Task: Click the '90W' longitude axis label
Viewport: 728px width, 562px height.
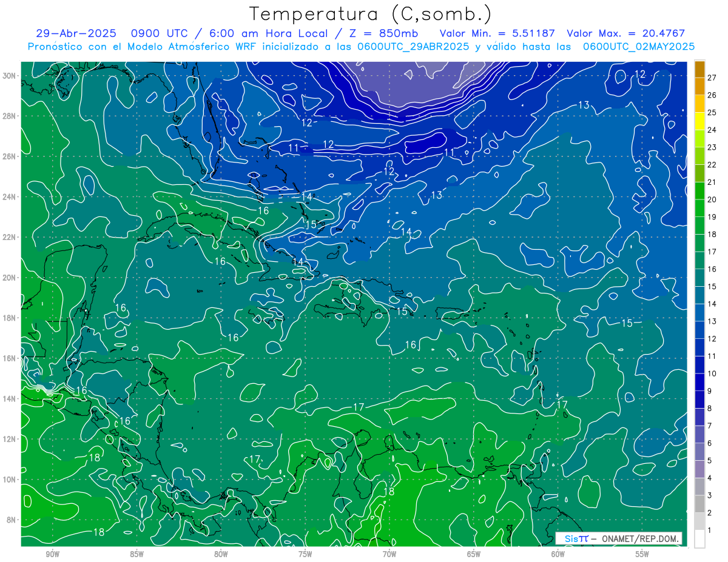Action: 52,554
